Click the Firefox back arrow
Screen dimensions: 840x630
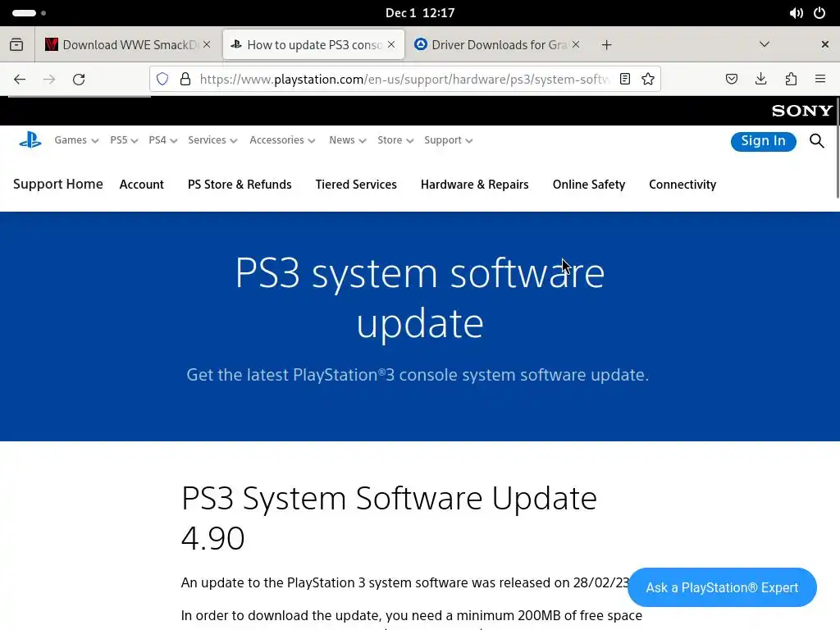tap(20, 80)
